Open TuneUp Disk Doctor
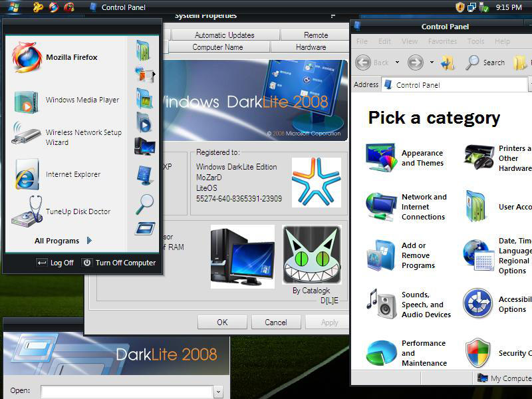The image size is (532, 399). coord(61,211)
